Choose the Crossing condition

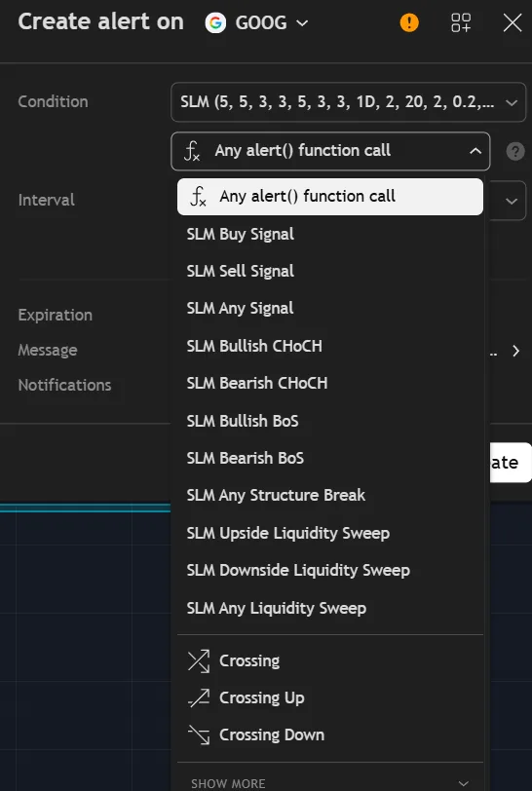[330, 660]
